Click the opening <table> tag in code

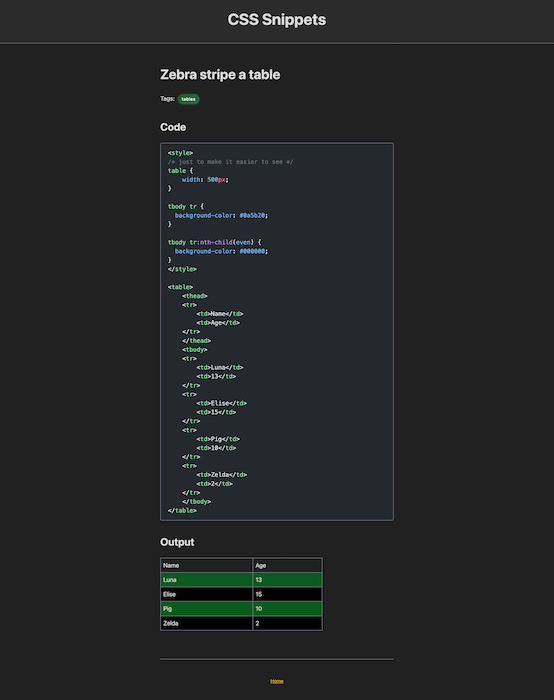tap(180, 287)
